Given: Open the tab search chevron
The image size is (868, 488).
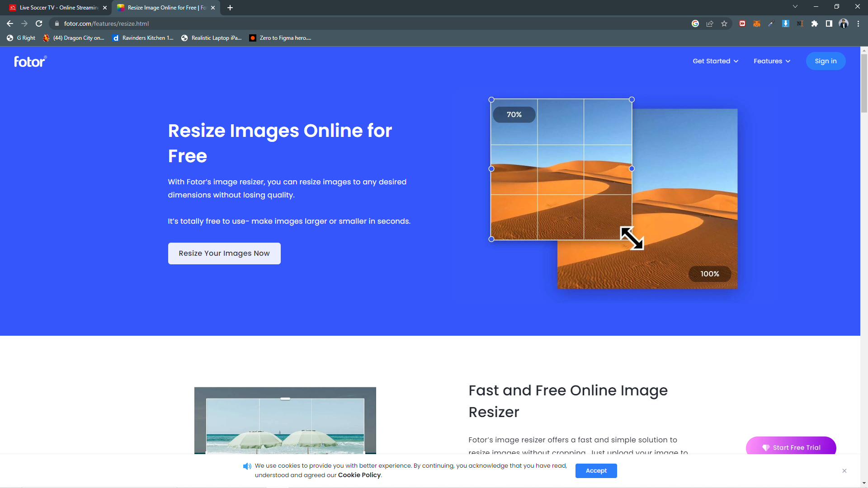Looking at the screenshot, I should tap(795, 6).
